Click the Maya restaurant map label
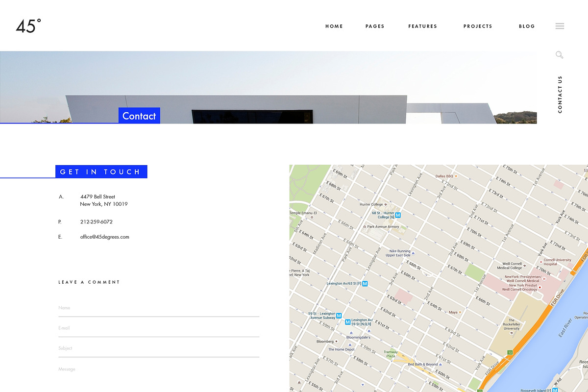Screen dimensions: 588x392 click(453, 312)
